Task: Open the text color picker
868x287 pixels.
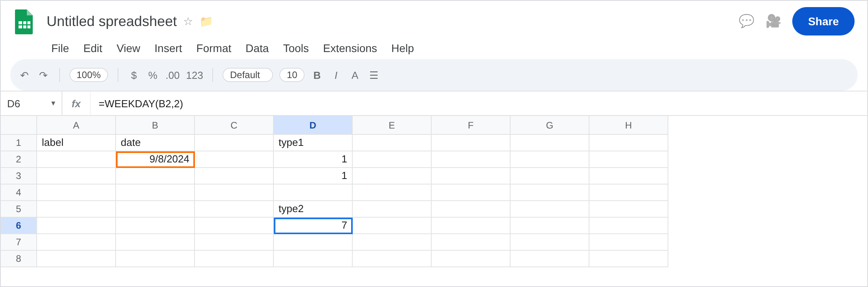Action: click(355, 75)
